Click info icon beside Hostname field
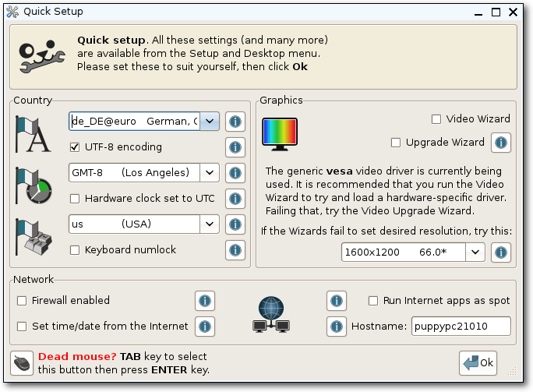Screen dimensions: 533x392 click(337, 327)
